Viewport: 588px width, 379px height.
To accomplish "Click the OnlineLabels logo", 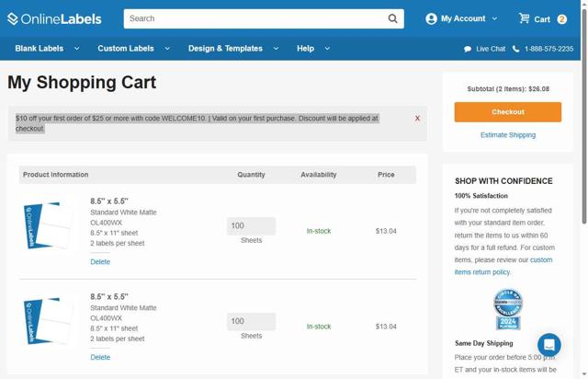I will (54, 18).
